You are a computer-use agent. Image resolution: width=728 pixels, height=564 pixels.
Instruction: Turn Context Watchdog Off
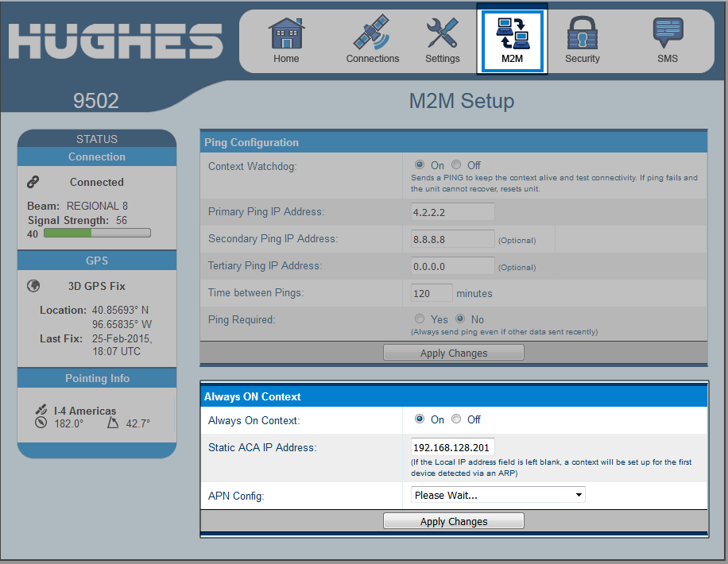[x=456, y=164]
